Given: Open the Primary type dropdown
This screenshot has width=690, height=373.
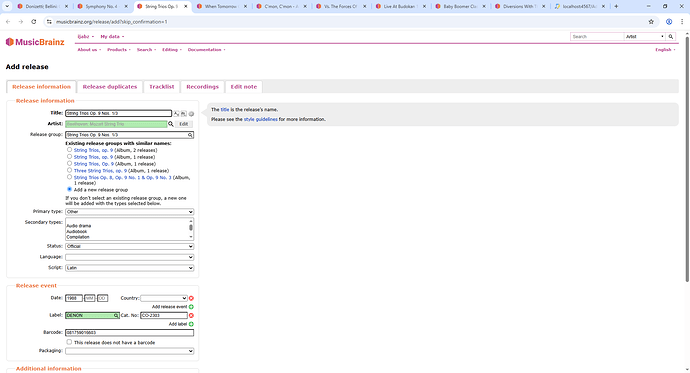Looking at the screenshot, I should coord(129,212).
